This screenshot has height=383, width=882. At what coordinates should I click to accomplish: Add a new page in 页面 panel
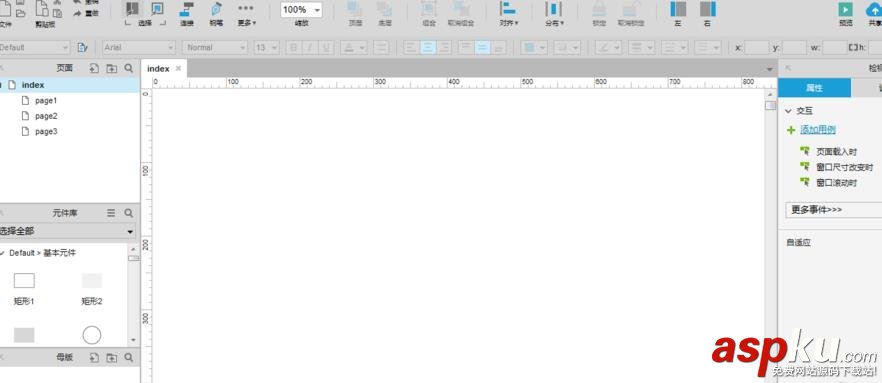94,68
